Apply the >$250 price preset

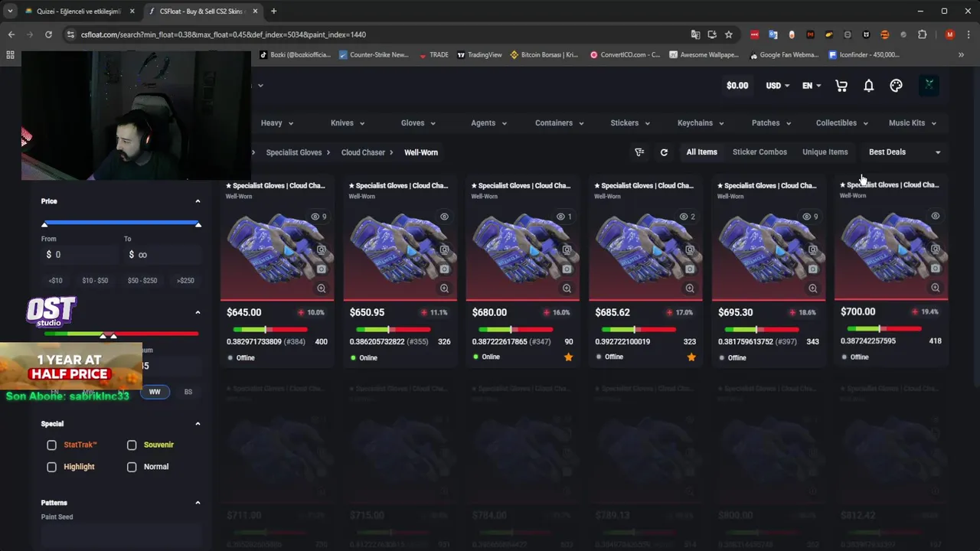coord(185,281)
